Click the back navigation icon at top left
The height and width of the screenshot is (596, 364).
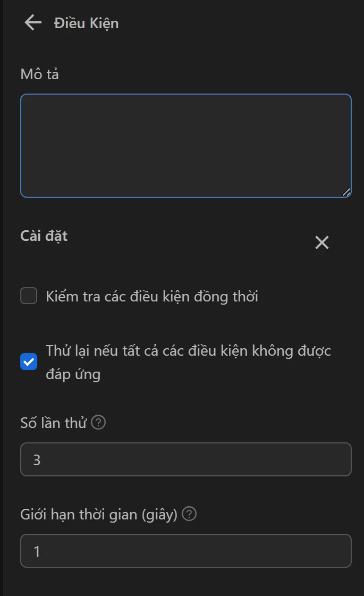point(33,23)
